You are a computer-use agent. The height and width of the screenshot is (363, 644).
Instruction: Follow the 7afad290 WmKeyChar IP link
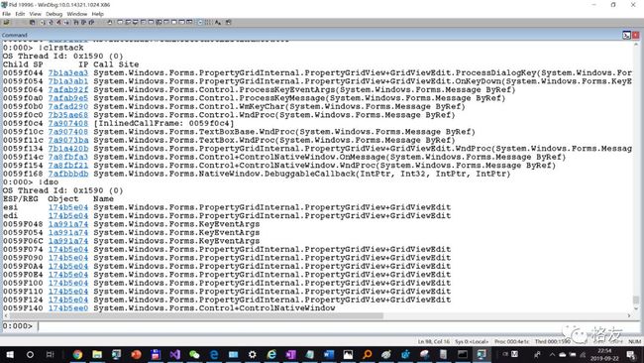tap(68, 106)
